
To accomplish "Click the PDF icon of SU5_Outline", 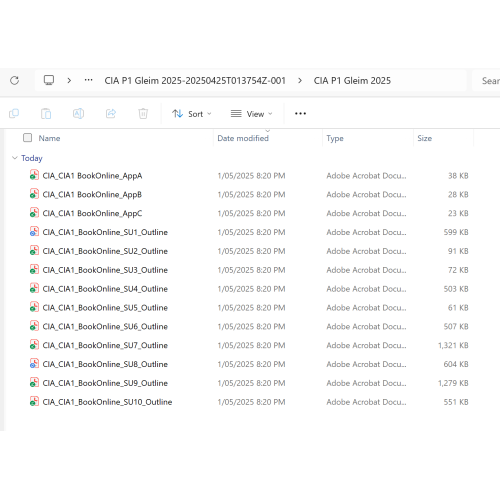I will (x=34, y=307).
